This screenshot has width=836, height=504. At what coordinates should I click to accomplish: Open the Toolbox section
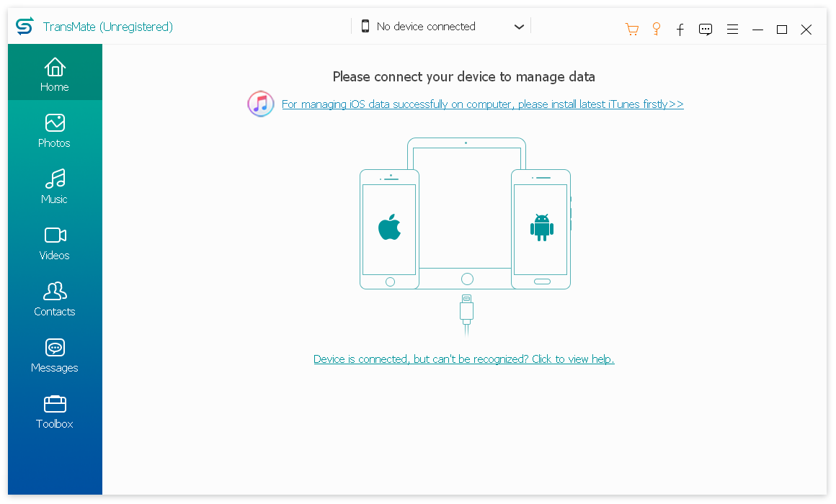click(55, 411)
